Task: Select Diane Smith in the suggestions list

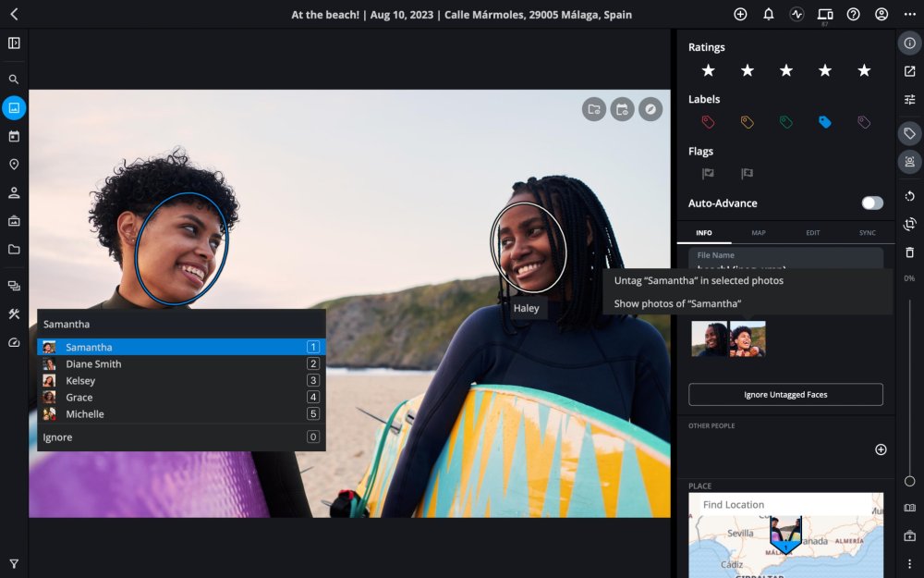Action: [x=181, y=363]
